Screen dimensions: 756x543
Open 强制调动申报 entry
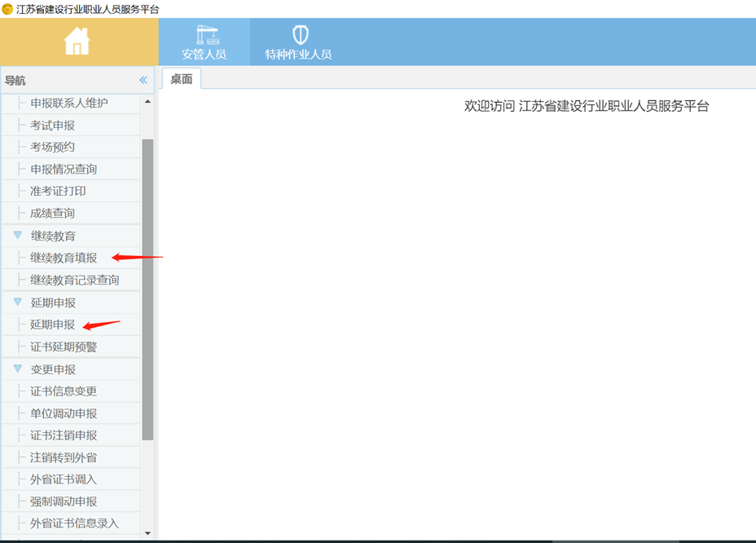pos(64,501)
